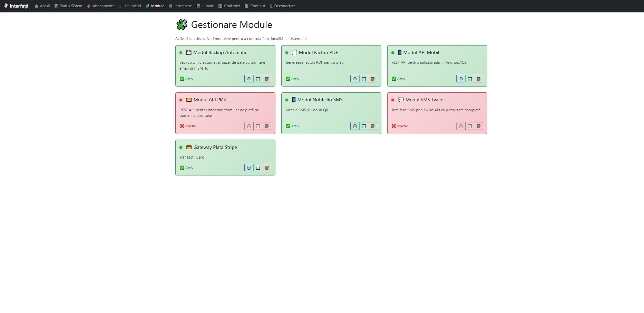Delete the Modul API Mobil module
Viewport: 644px width, 313px height.
point(478,79)
